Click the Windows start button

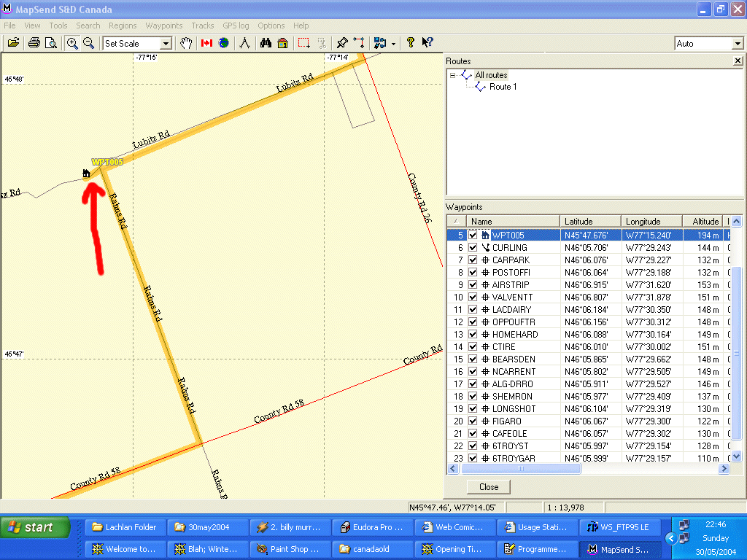tap(34, 528)
